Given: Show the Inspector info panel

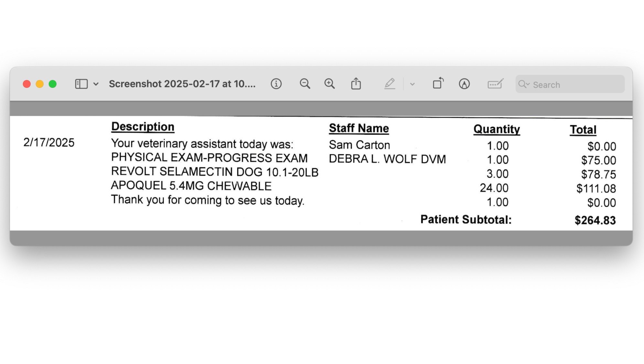Looking at the screenshot, I should coord(276,84).
